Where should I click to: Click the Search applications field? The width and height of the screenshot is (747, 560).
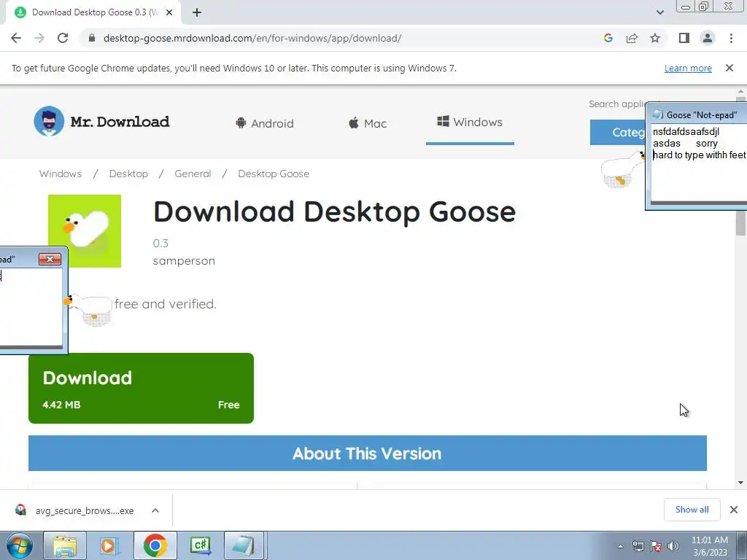[617, 104]
